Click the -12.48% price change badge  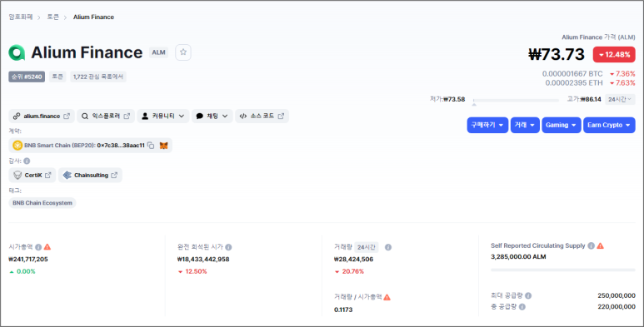click(x=614, y=55)
